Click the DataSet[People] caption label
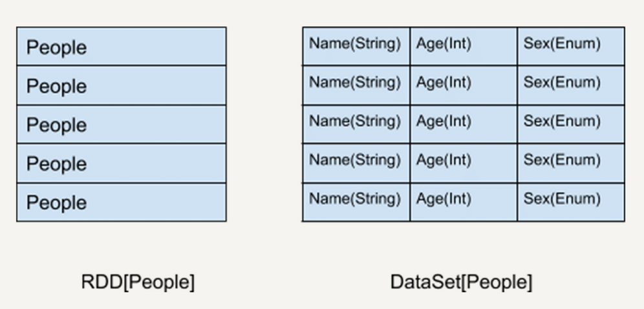Image resolution: width=644 pixels, height=309 pixels. [x=462, y=282]
